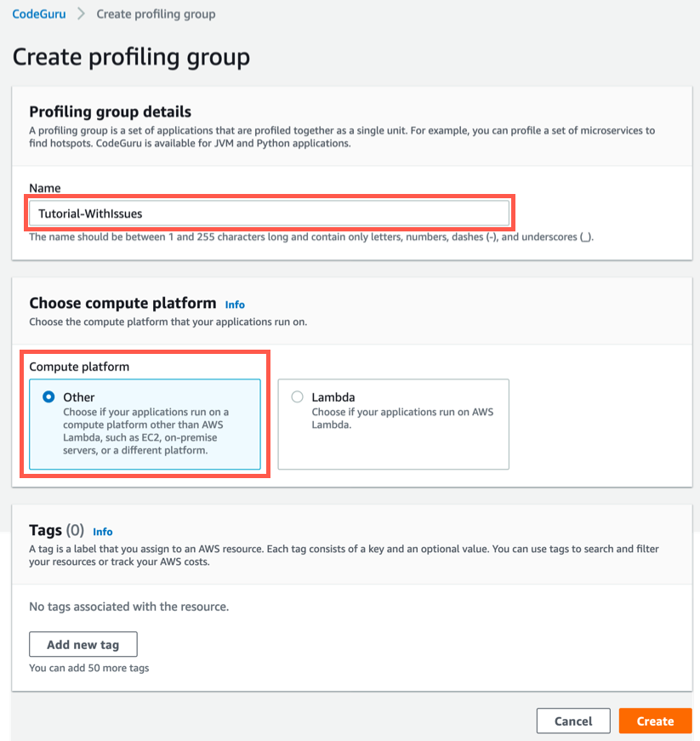This screenshot has height=741, width=700.
Task: Open the Info link beside Choose compute platform
Action: click(235, 305)
